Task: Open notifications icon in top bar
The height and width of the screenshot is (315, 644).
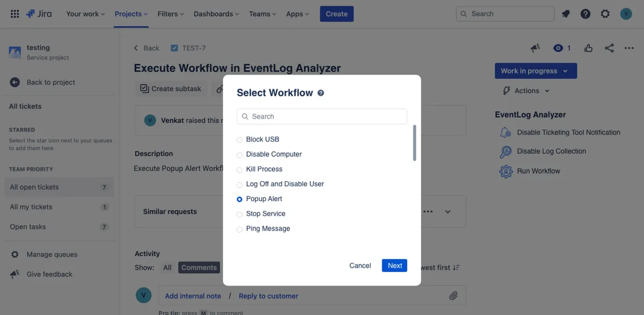Action: (566, 14)
